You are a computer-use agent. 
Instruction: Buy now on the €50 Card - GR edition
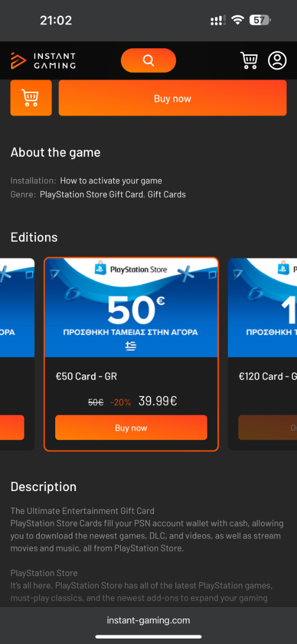pyautogui.click(x=131, y=428)
